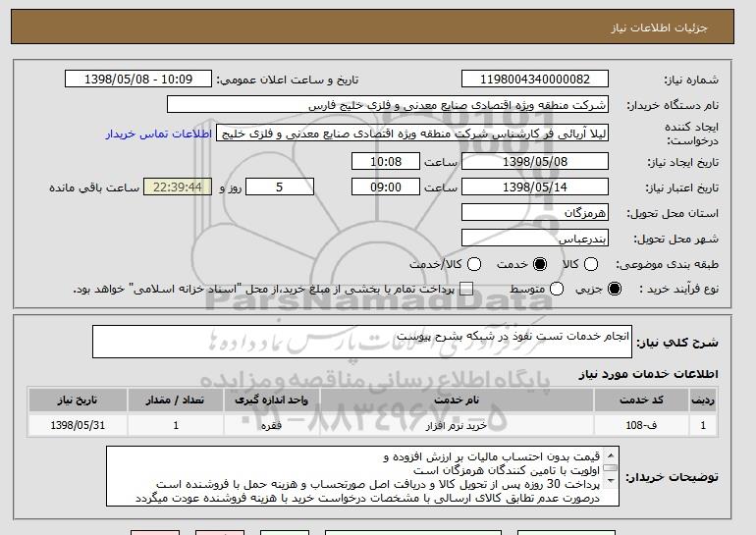Click the general need description text box
The image size is (756, 535).
[362, 342]
